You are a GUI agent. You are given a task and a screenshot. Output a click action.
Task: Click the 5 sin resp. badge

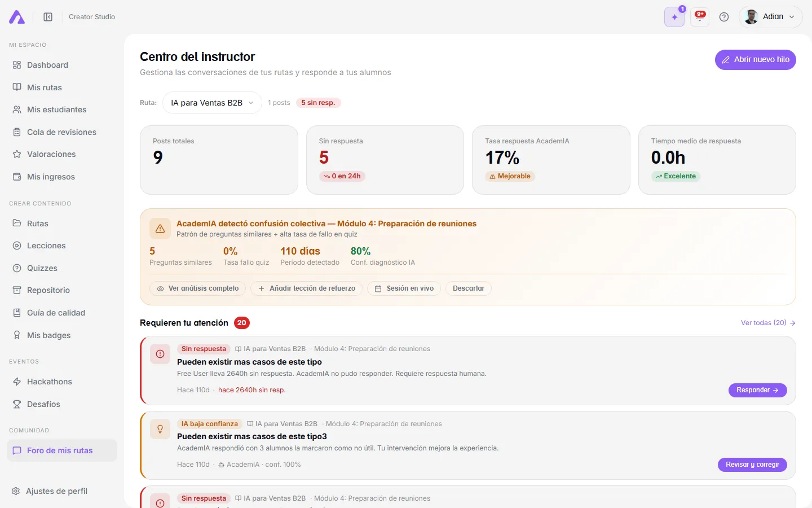318,103
